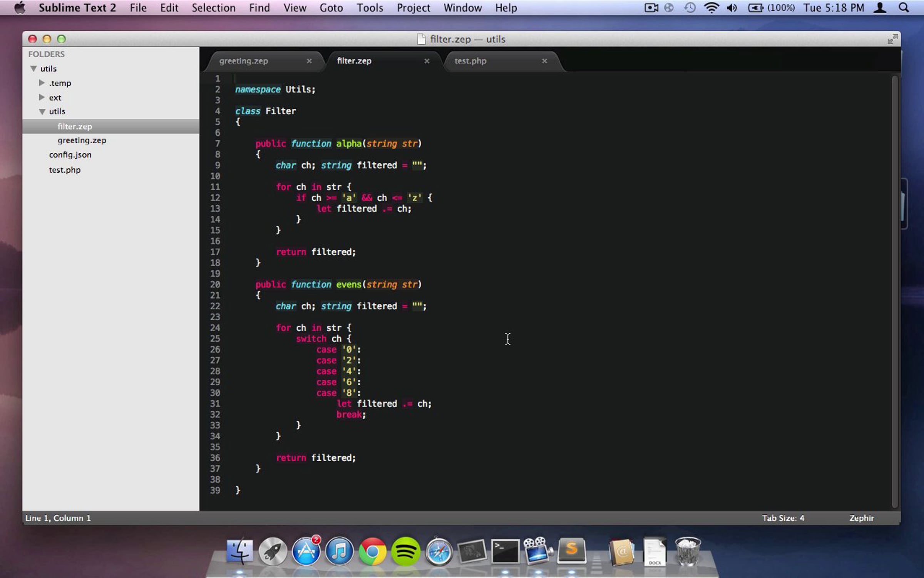Enter full screen with window arrows icon
Screen dimensions: 924x578
point(892,39)
